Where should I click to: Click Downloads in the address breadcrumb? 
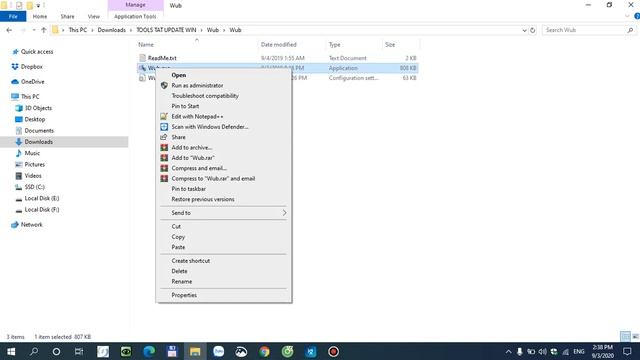(111, 30)
